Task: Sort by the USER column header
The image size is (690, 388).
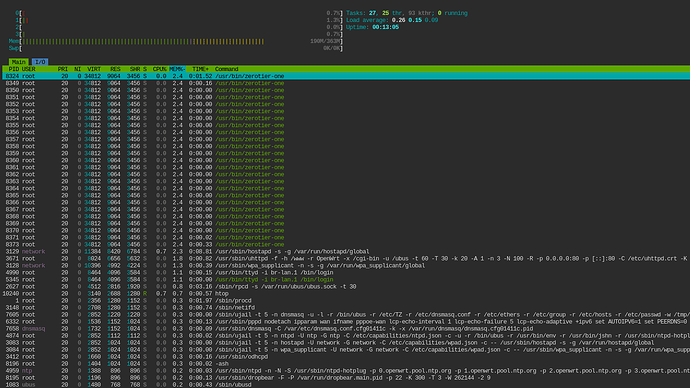Action: coord(29,69)
